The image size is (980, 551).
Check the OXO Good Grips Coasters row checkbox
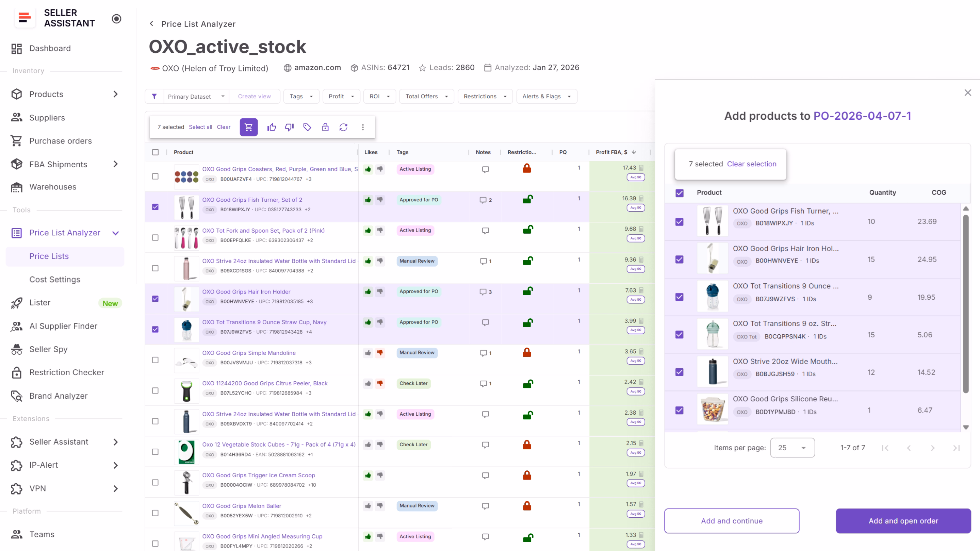[155, 176]
